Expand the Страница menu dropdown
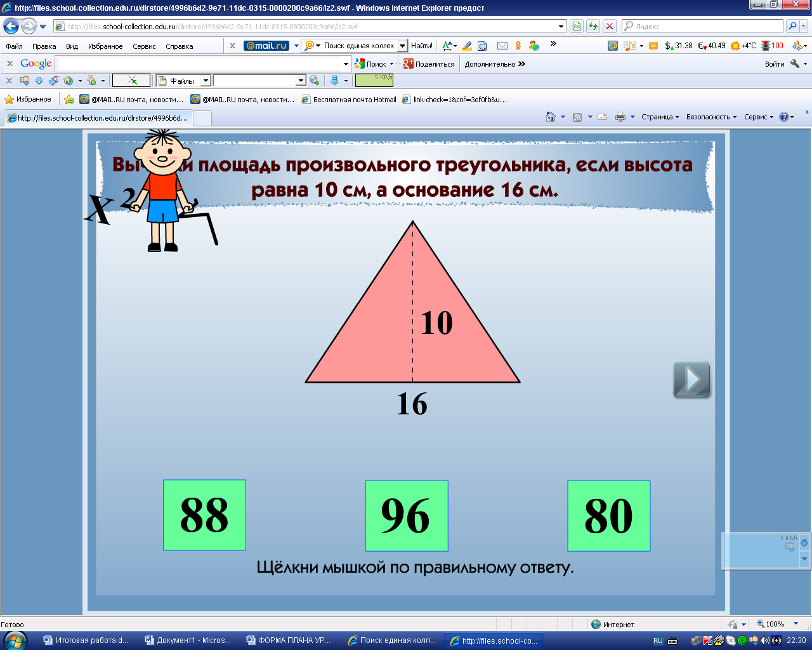Screen dimensions: 812x650 point(677,117)
